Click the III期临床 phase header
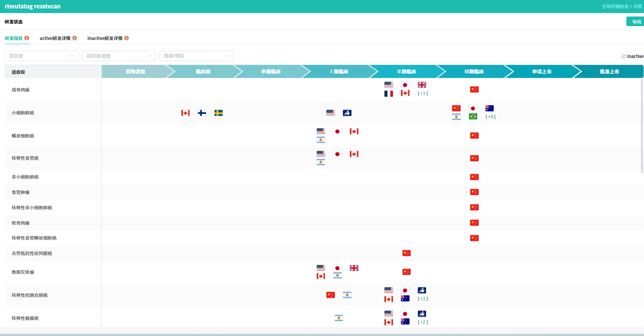644x336 pixels. pos(474,71)
